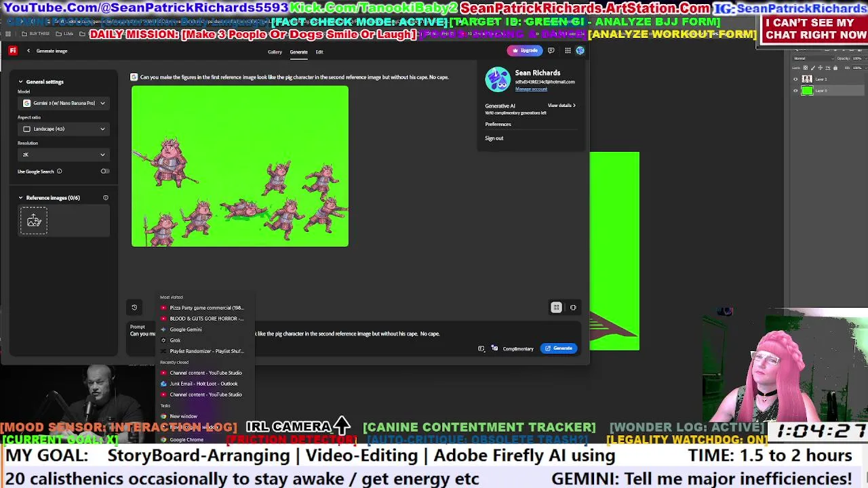Open the Resolution 2K dropdown
This screenshot has height=488, width=868.
pos(63,155)
